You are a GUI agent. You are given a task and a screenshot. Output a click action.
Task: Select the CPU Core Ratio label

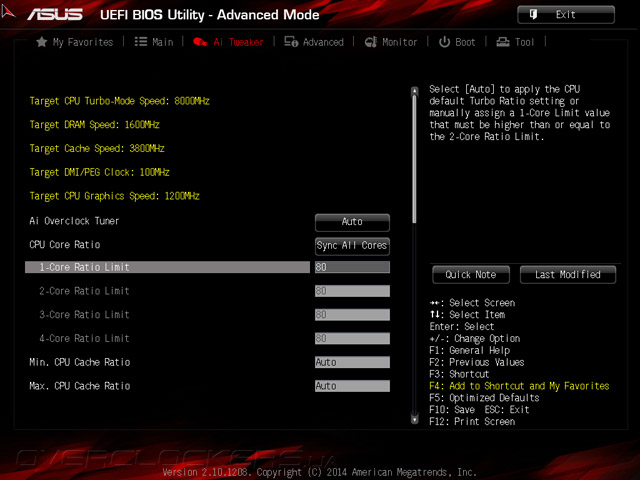(x=65, y=245)
